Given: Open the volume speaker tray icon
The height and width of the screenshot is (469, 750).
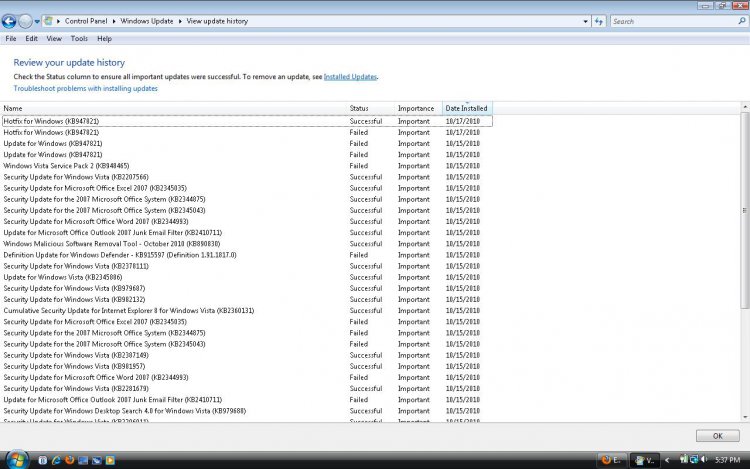Looking at the screenshot, I should click(704, 460).
